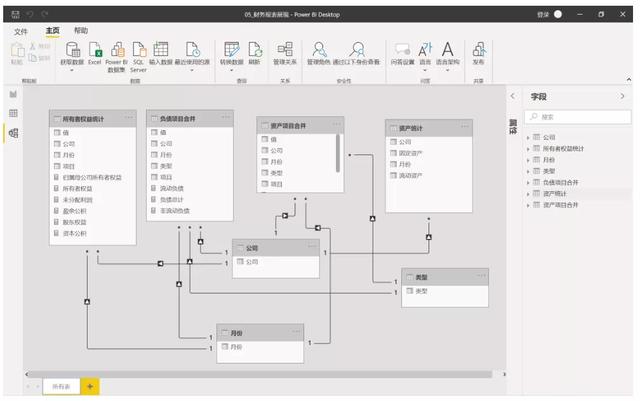Add a new layout with the plus button

coord(90,386)
